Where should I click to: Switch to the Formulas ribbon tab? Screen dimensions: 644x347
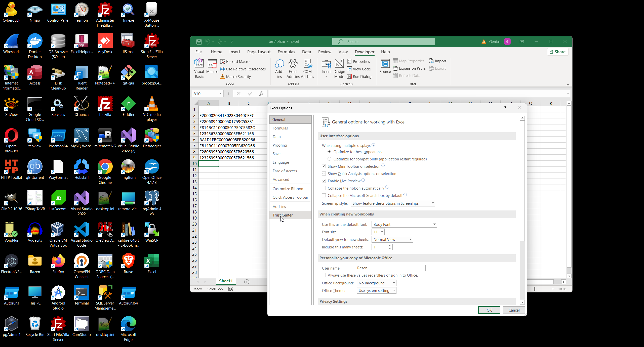(x=286, y=52)
